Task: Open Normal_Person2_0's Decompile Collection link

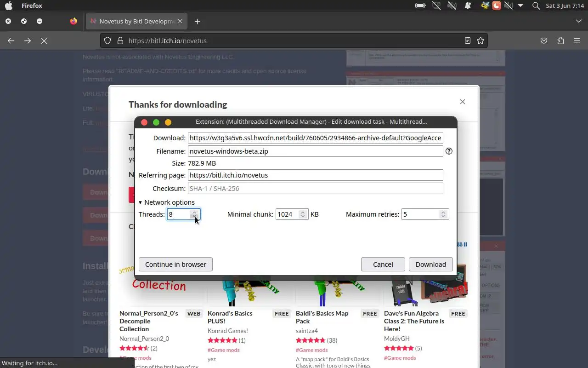Action: click(149, 321)
